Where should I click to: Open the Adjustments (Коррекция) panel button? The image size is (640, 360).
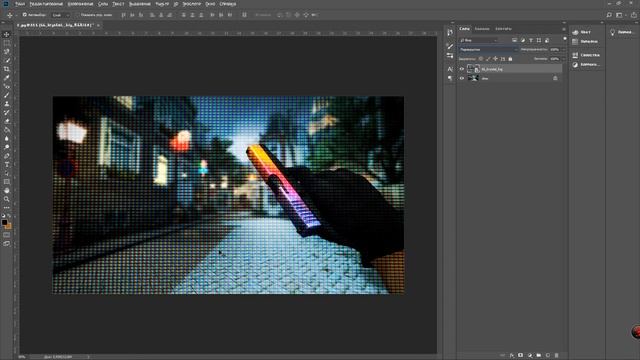tap(586, 64)
